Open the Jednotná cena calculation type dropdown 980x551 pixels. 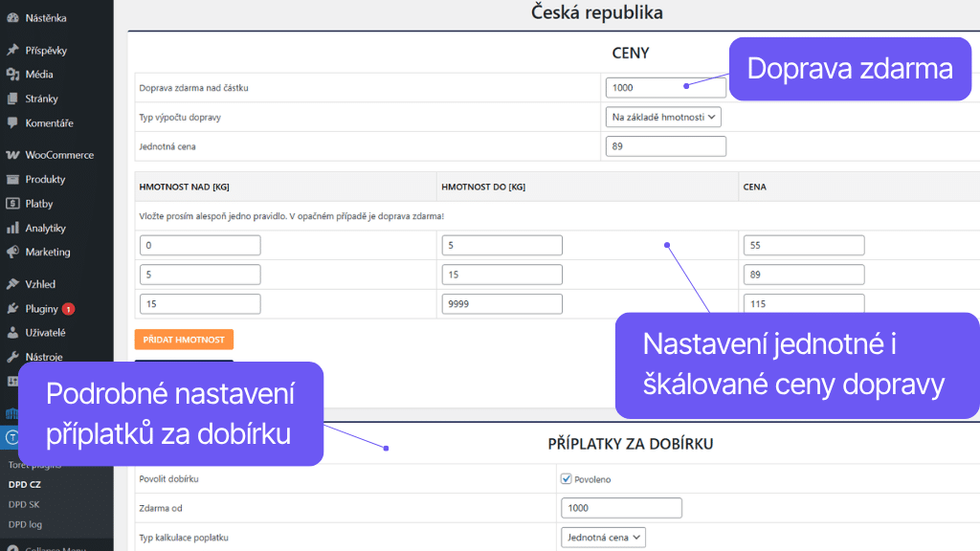coord(603,537)
